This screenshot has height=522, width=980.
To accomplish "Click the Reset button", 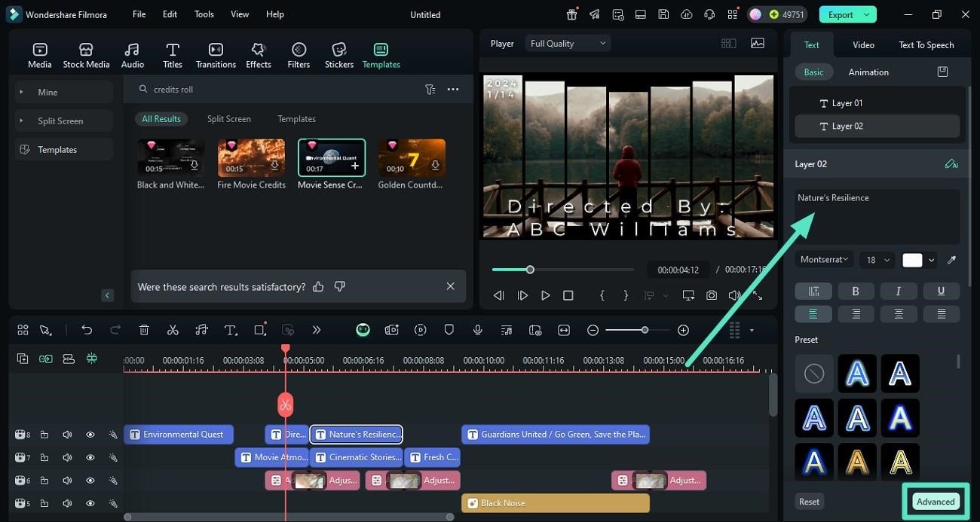I will click(x=809, y=502).
